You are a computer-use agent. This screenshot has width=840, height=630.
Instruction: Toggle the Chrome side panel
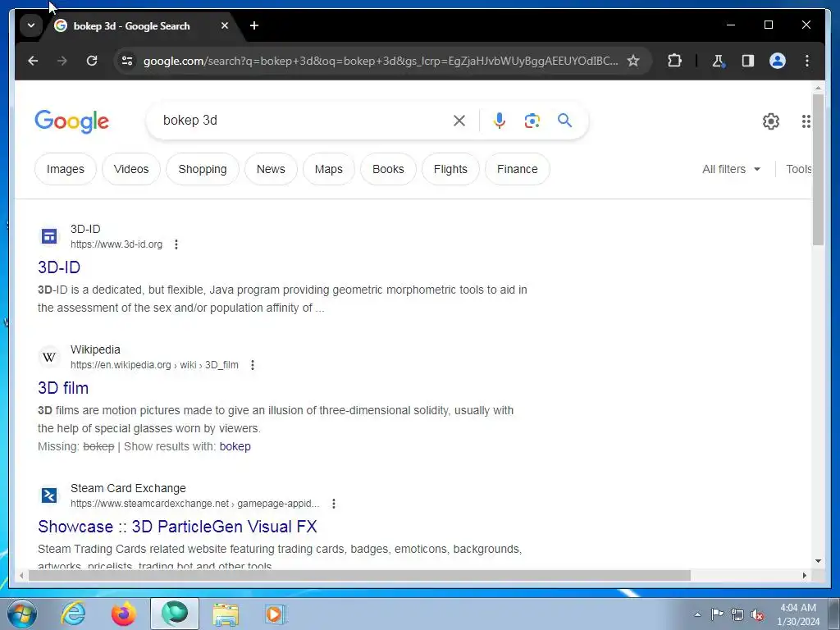pyautogui.click(x=748, y=61)
